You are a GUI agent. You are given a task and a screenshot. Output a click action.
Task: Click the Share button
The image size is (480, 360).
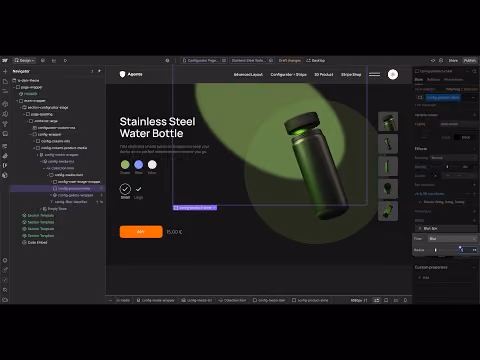453,60
